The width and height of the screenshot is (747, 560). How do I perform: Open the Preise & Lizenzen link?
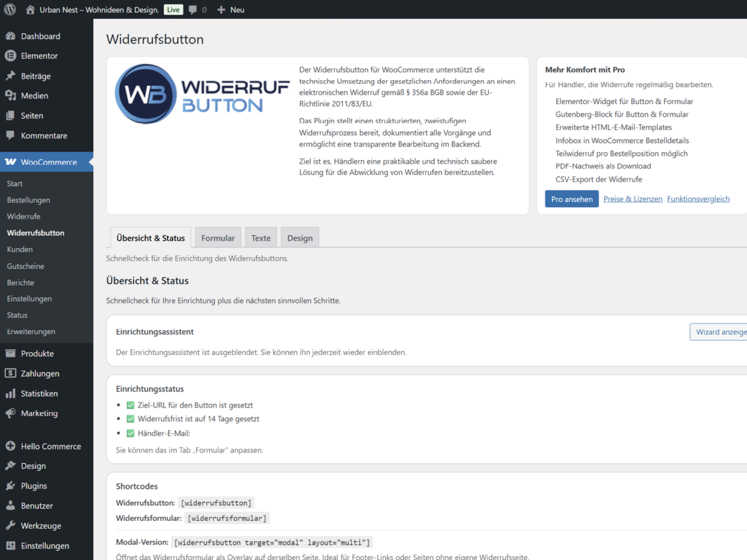632,199
